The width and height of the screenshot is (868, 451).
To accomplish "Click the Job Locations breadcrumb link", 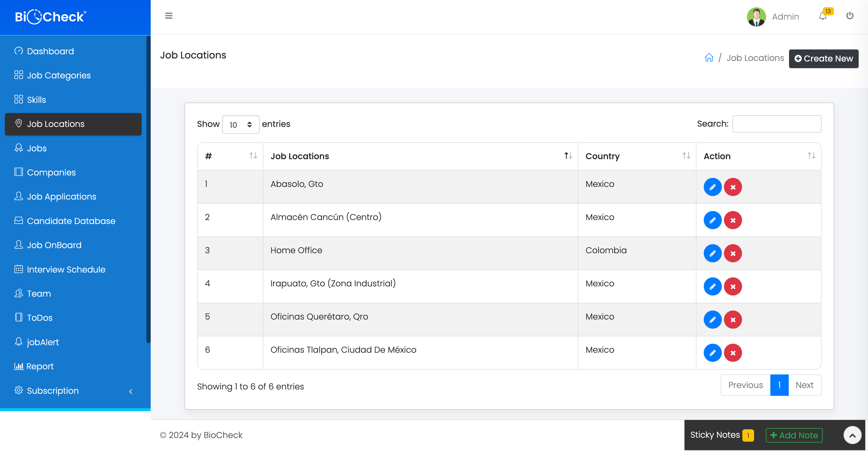I will [755, 58].
